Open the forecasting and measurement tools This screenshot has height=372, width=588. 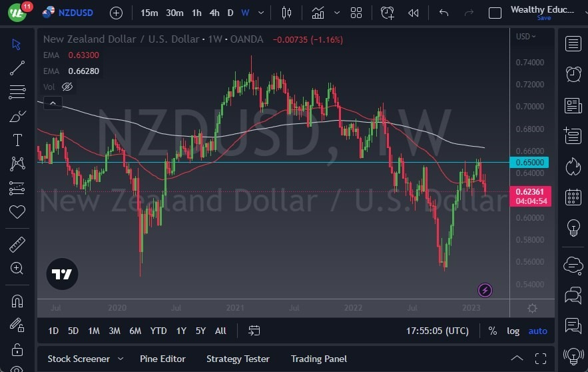[x=17, y=188]
